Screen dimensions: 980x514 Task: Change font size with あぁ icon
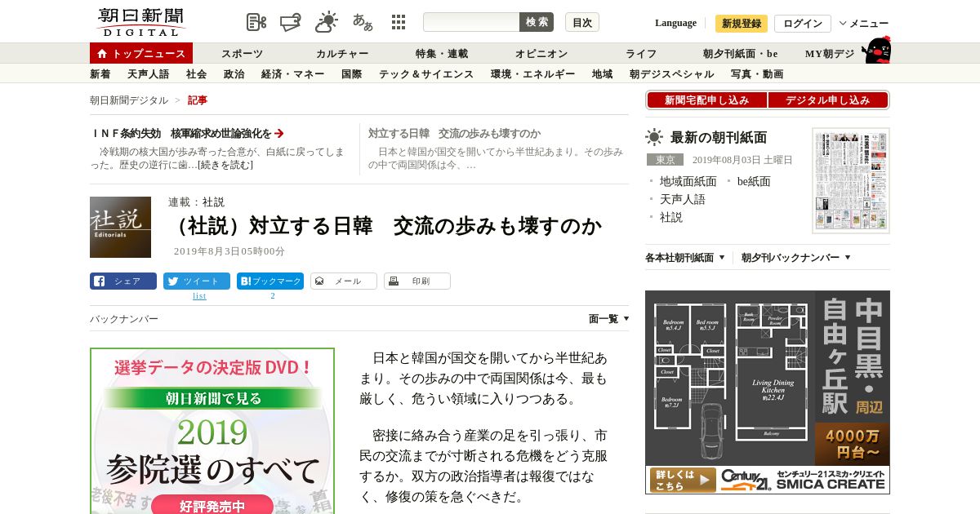(363, 22)
